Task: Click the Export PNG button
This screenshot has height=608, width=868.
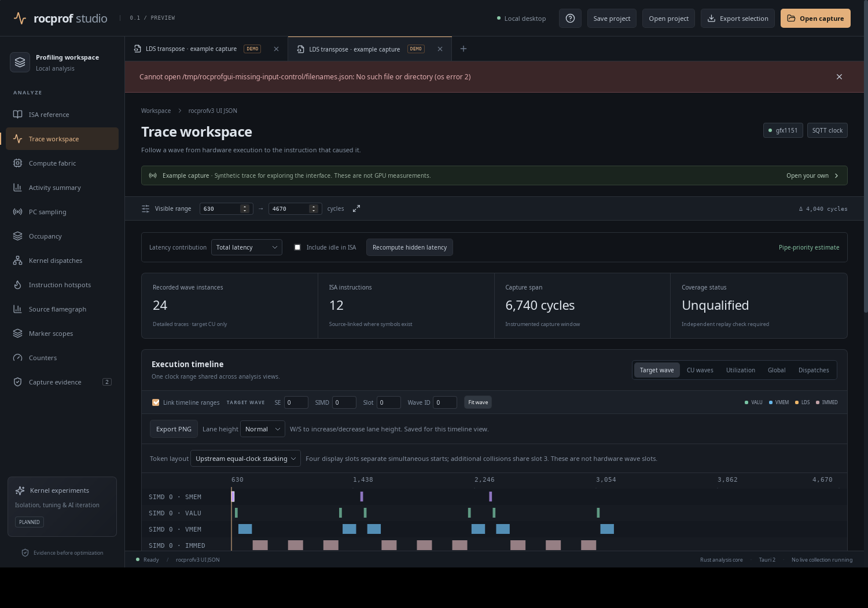Action: (x=174, y=429)
